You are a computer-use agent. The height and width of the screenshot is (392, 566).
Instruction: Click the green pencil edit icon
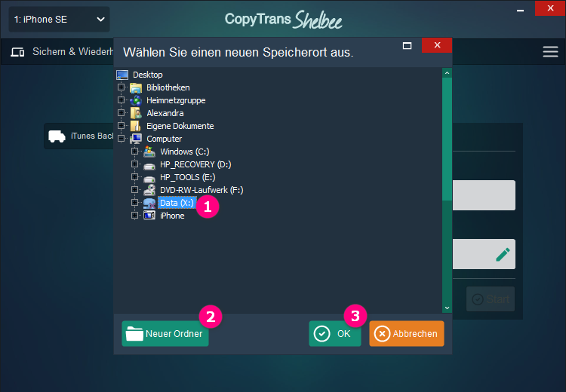pyautogui.click(x=503, y=254)
